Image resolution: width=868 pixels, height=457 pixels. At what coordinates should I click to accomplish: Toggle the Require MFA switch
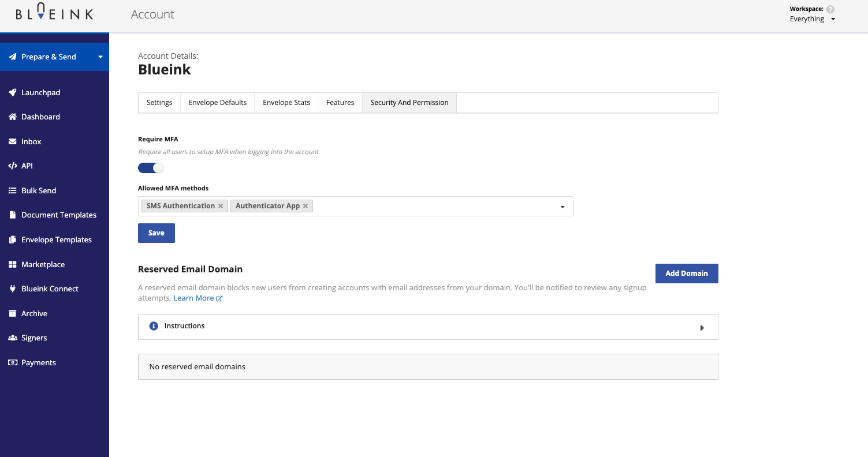(151, 168)
